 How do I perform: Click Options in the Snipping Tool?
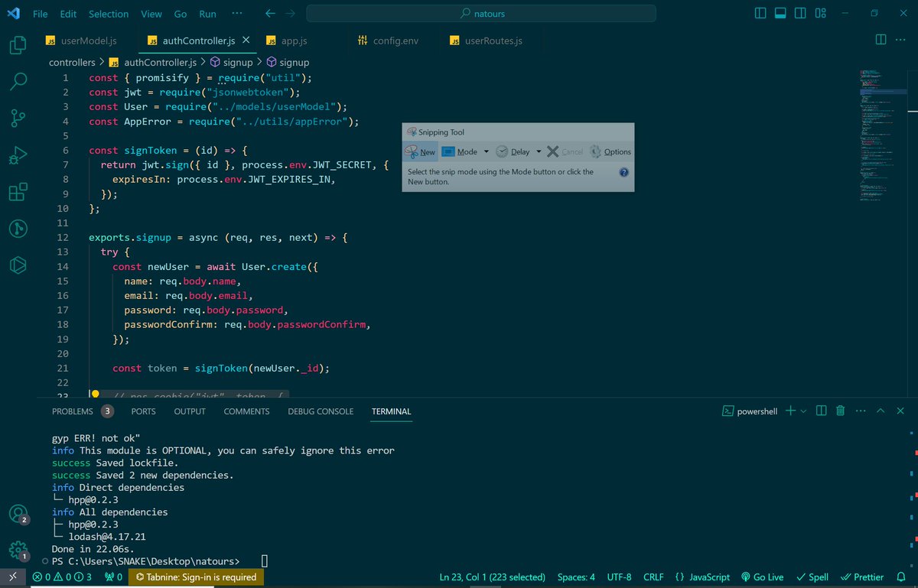pos(610,151)
